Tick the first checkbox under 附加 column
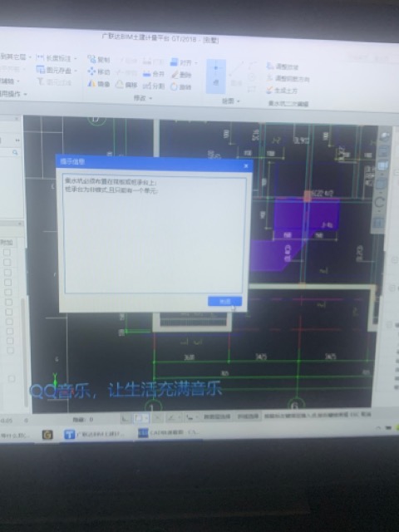Screen dimensions: 399x532 7,253
